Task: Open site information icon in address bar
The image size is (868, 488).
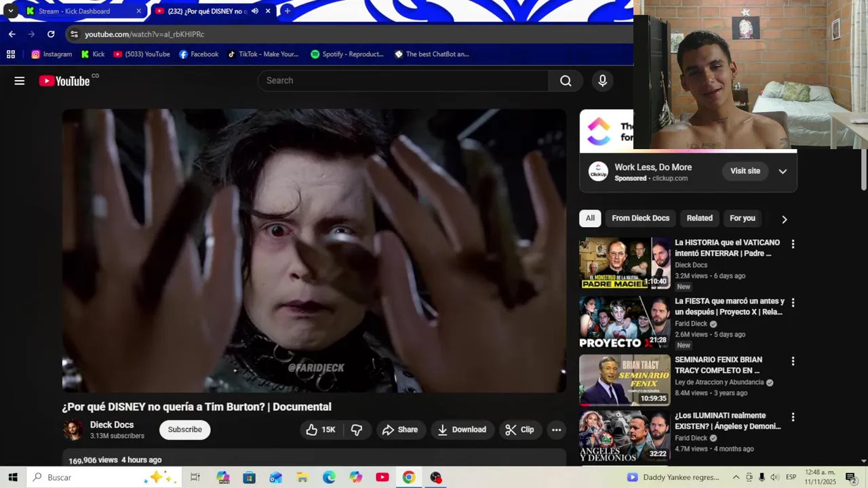Action: point(74,34)
